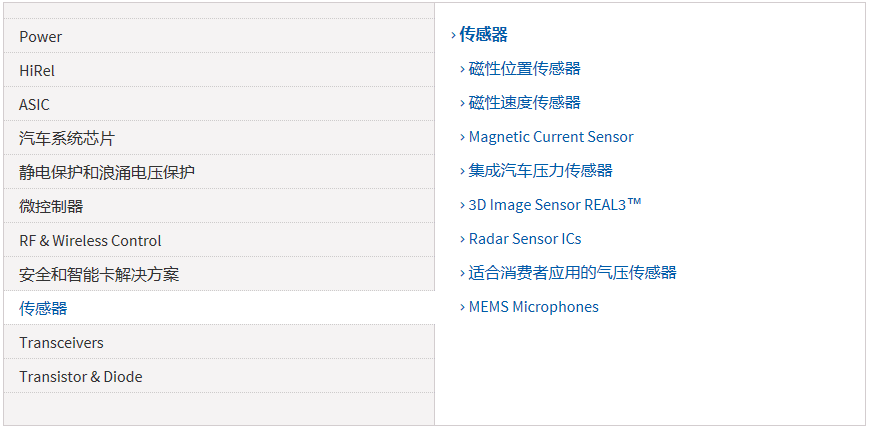Screen dimensions: 872x428
Task: Click the highlighted 传感器 sidebar item
Action: tap(43, 309)
